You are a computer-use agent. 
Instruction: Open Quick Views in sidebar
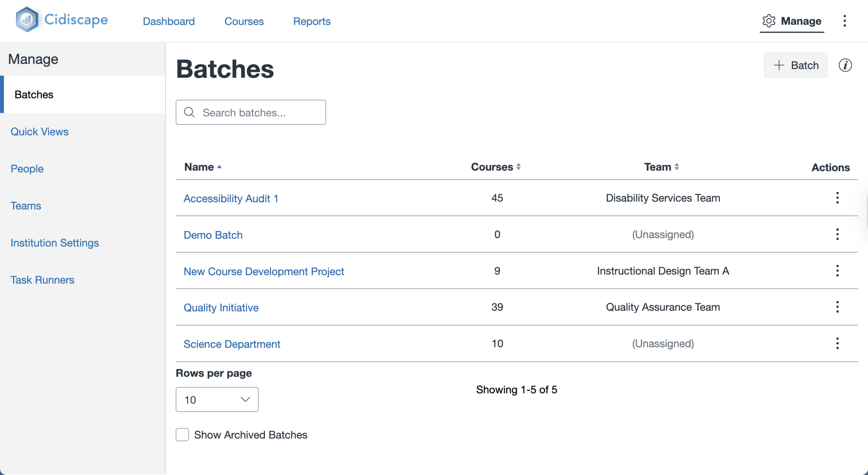pyautogui.click(x=39, y=132)
